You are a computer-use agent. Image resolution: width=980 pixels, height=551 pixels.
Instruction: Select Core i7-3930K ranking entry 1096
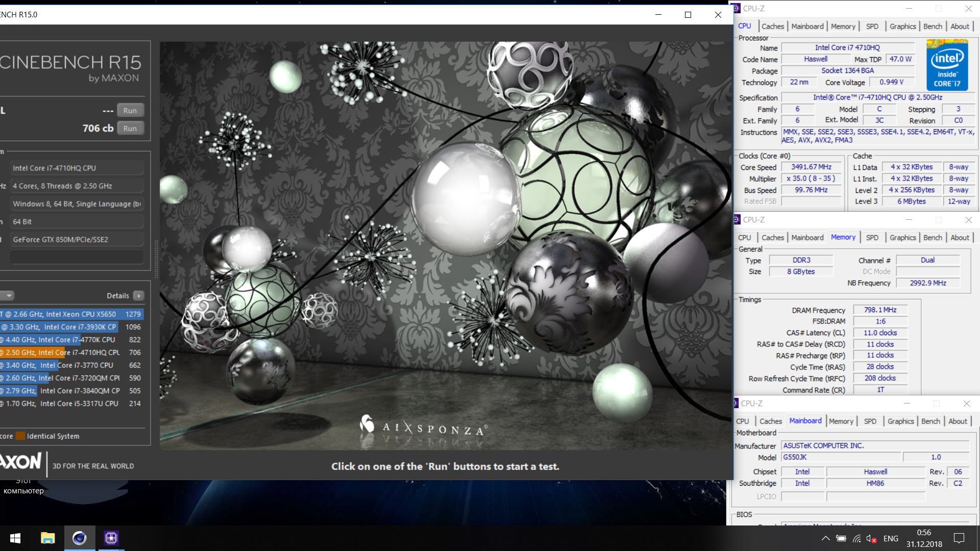tap(71, 327)
